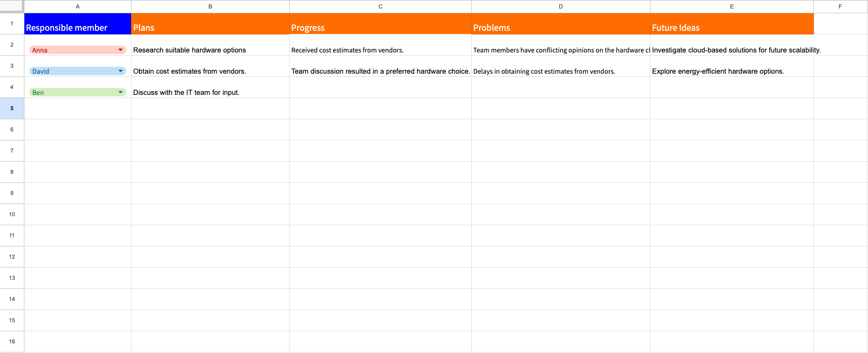Select row 16 header

[x=12, y=342]
